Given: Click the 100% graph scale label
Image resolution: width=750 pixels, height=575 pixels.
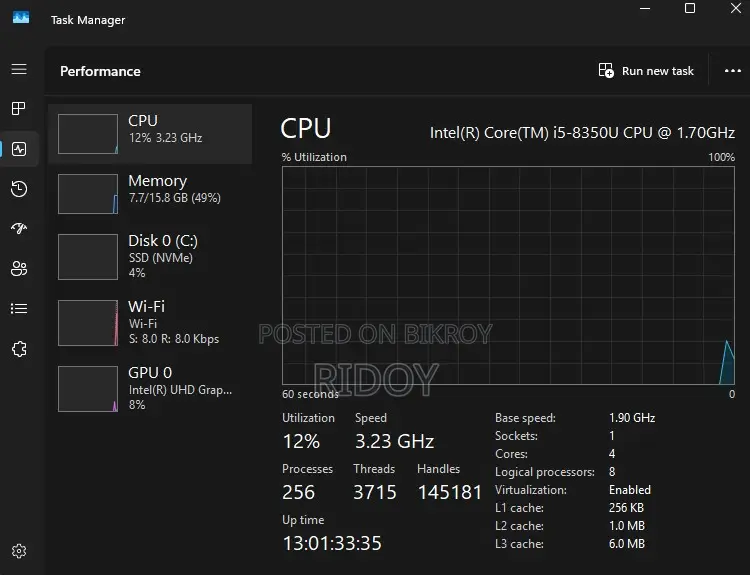Looking at the screenshot, I should tap(721, 157).
